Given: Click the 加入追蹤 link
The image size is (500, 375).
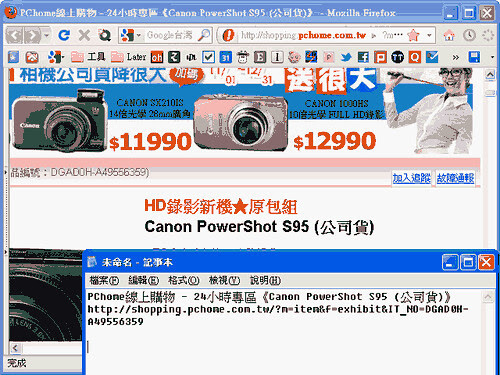Looking at the screenshot, I should tap(411, 178).
